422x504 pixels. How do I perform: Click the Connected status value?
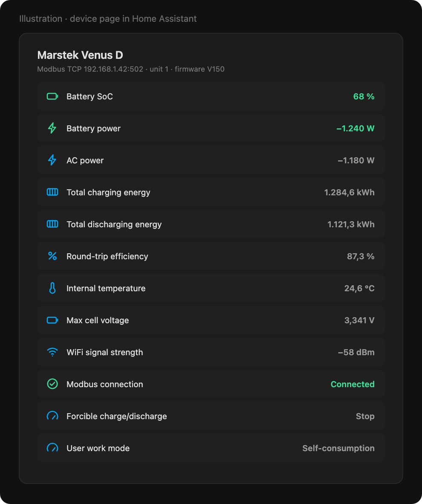coord(353,384)
